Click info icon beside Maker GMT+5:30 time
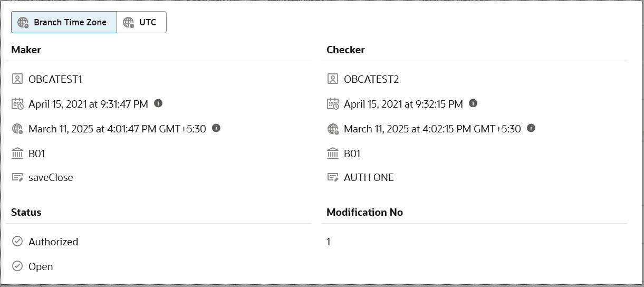The width and height of the screenshot is (644, 287). [216, 128]
